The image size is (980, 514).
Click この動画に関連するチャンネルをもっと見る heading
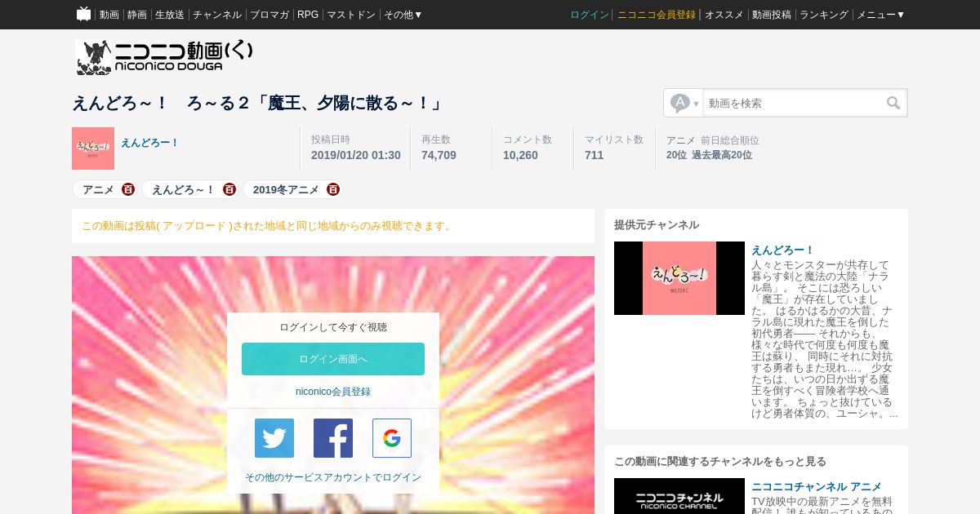[x=720, y=461]
